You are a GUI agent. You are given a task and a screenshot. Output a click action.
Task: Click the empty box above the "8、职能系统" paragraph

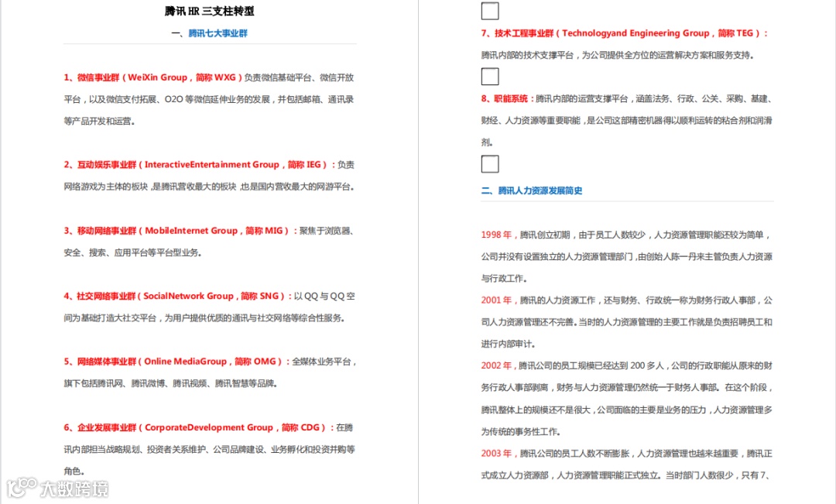(x=490, y=77)
